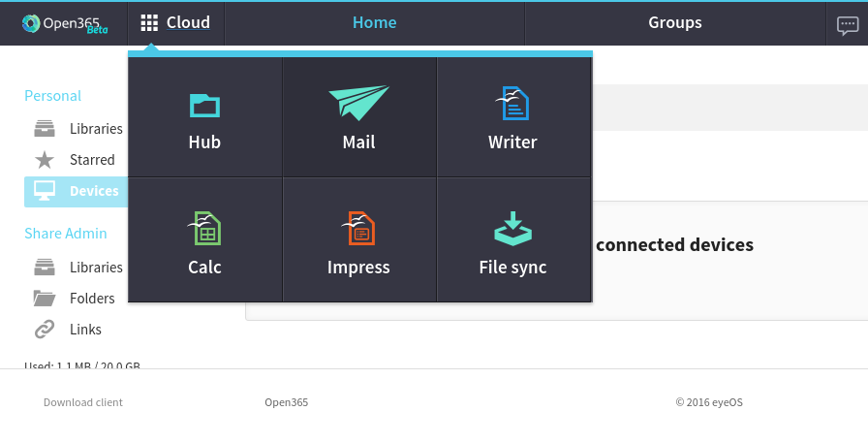Open the Mail paper plane tile
This screenshot has width=868, height=443.
point(359,117)
